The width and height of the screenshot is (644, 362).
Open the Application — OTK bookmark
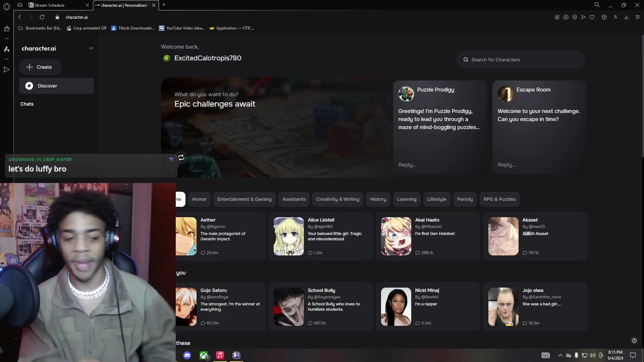231,28
